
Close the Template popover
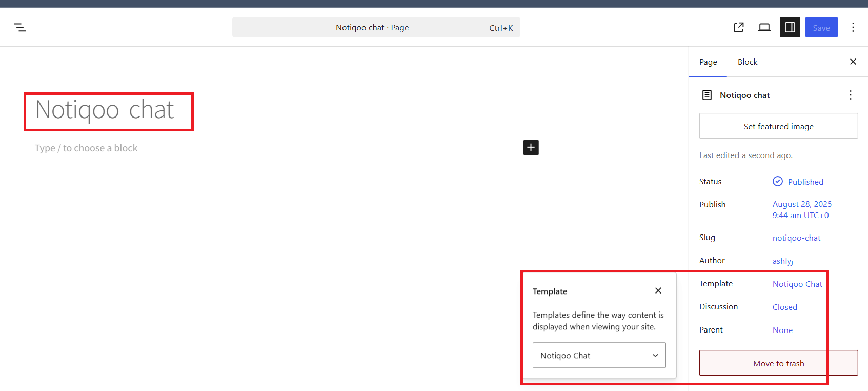click(658, 291)
